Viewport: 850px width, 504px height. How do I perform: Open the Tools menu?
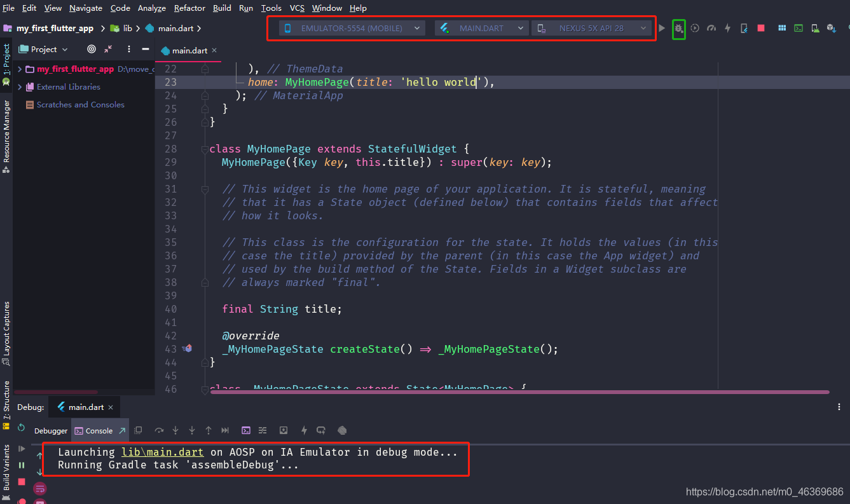[271, 8]
